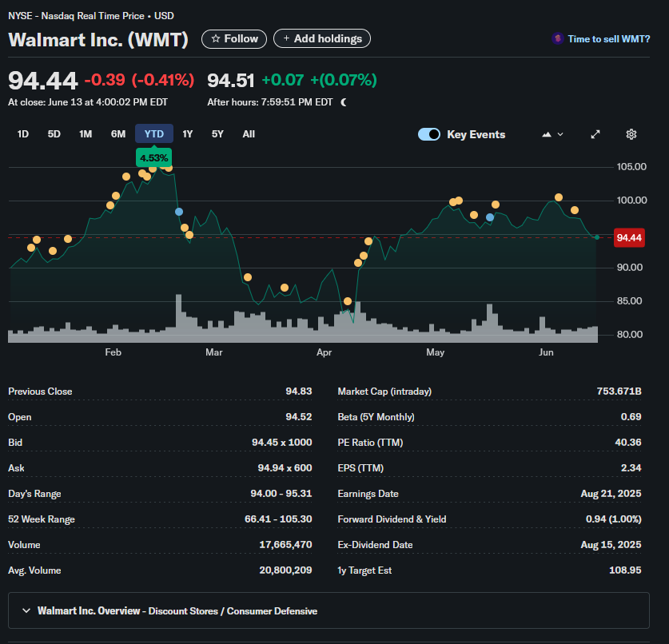Select the blue key event dot in late February
This screenshot has height=644, width=669.
coord(179,212)
